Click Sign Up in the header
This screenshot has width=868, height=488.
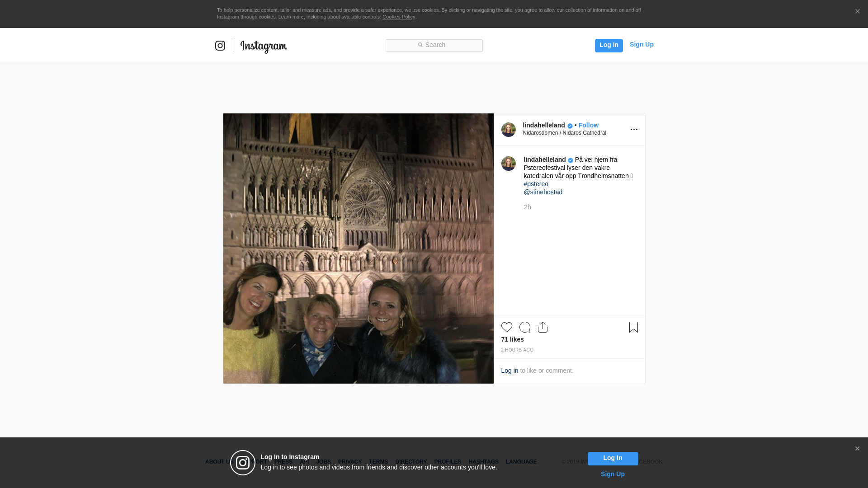click(641, 44)
